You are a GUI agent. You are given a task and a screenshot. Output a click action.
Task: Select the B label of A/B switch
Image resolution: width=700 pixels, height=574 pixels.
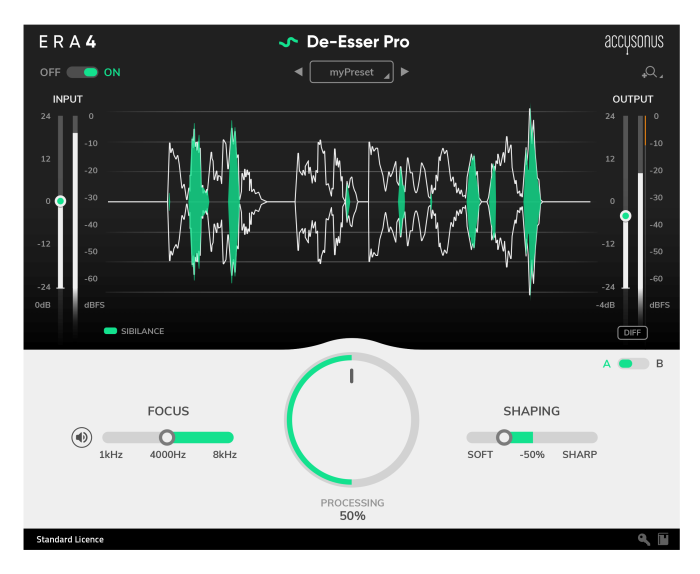(659, 364)
